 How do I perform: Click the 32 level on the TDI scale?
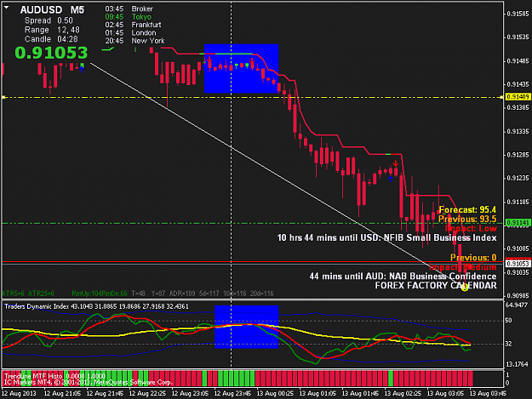508,344
